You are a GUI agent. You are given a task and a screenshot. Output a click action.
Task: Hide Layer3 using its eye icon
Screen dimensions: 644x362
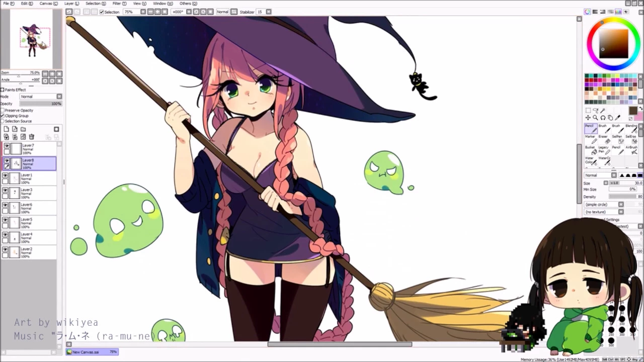point(6,190)
